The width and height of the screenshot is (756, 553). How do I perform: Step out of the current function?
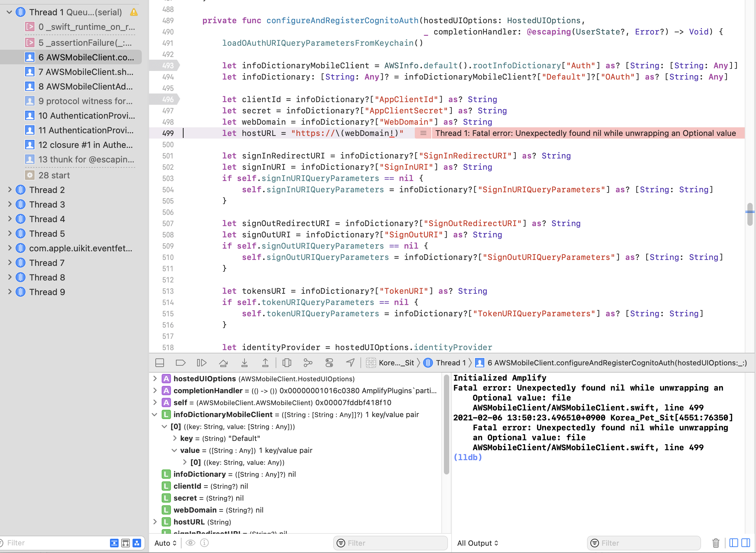[265, 362]
